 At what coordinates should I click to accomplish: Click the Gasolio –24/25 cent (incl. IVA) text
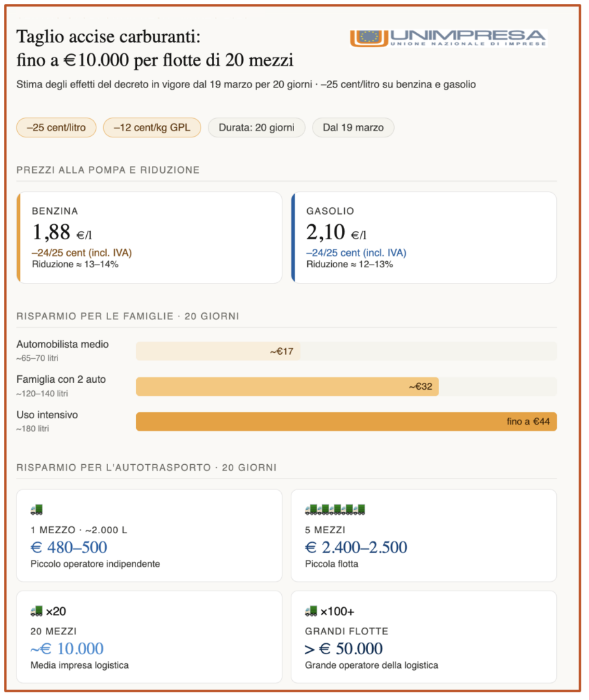pos(356,253)
